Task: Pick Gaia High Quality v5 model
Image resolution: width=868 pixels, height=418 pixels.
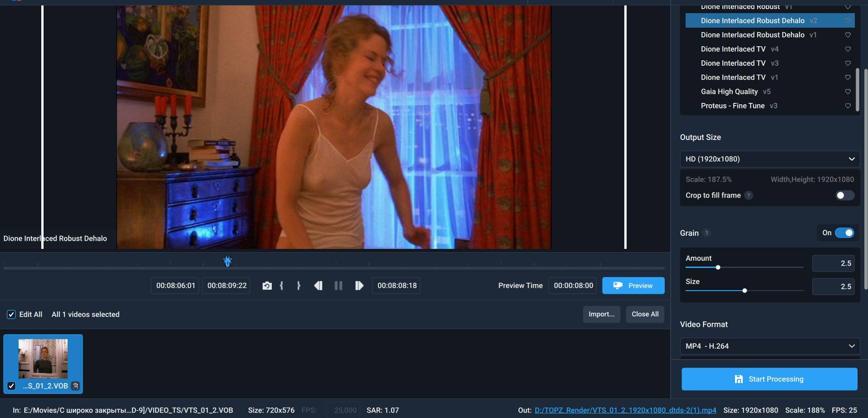Action: (x=770, y=92)
